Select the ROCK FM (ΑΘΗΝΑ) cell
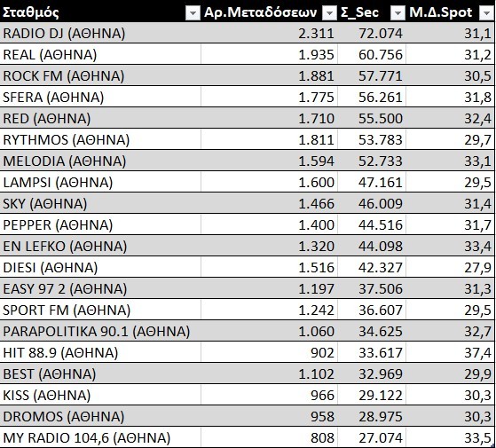The width and height of the screenshot is (496, 448). [x=100, y=75]
